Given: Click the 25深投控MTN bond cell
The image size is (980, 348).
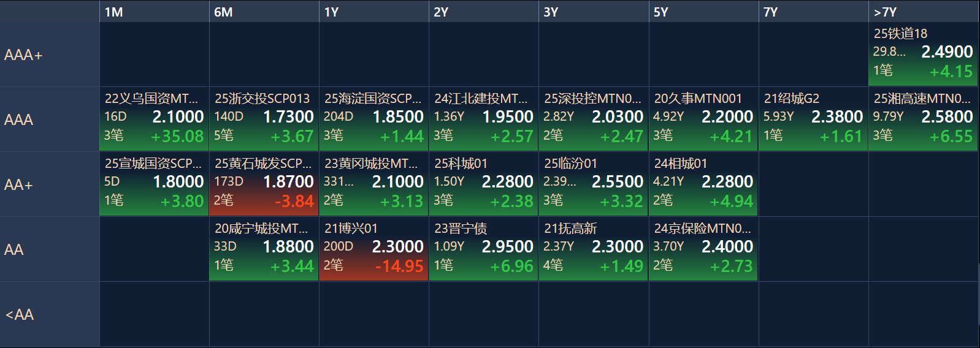Looking at the screenshot, I should [x=593, y=119].
